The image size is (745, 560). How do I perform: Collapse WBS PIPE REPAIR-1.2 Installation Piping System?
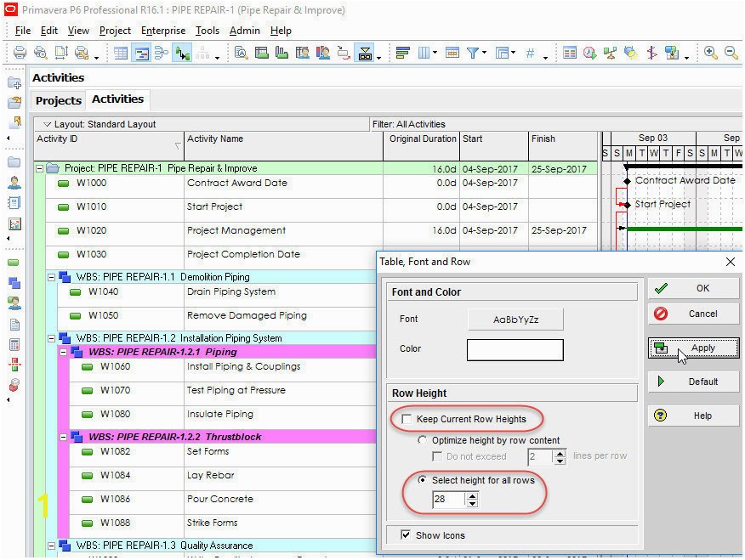coord(51,338)
